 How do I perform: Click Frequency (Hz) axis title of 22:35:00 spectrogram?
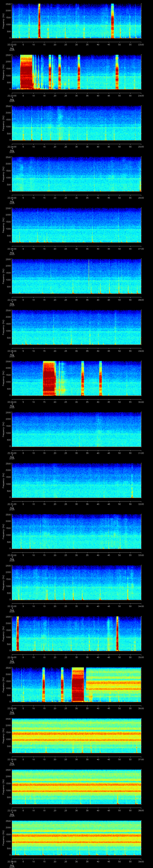click(3, 685)
